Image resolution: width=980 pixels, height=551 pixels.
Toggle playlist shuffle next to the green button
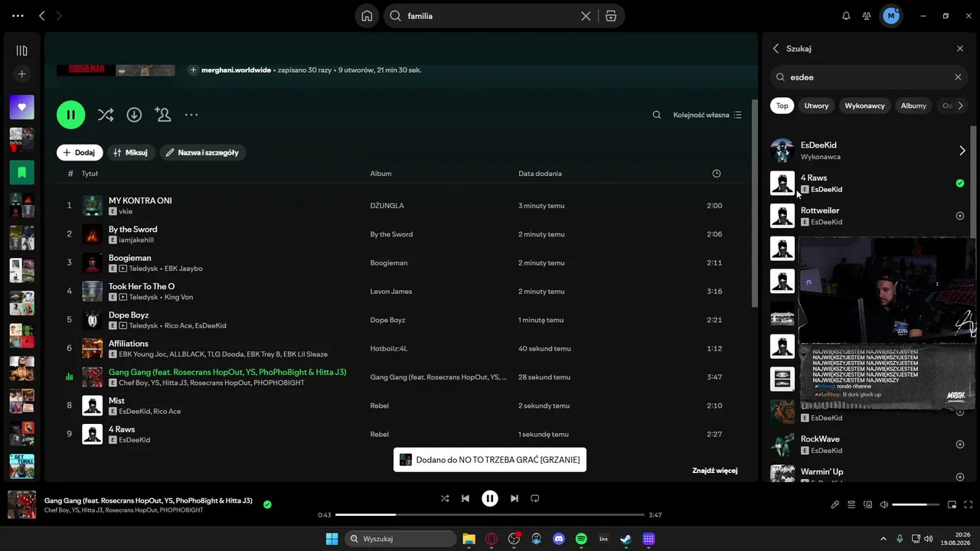point(106,115)
